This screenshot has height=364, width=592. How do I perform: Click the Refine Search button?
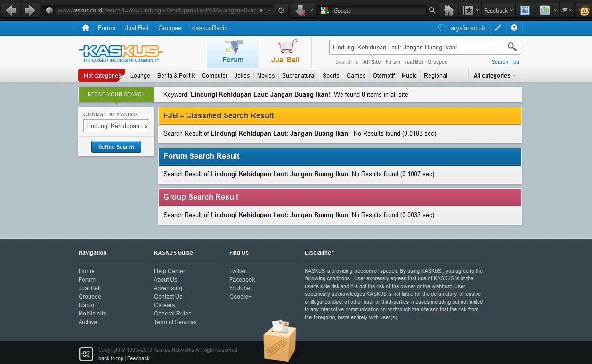click(116, 147)
